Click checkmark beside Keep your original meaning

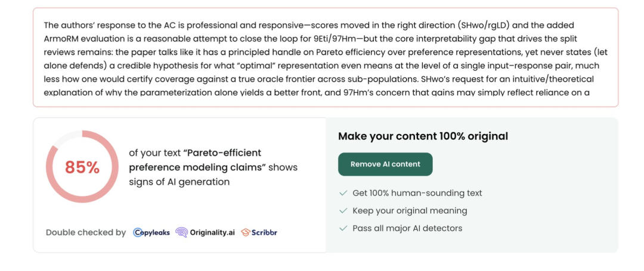tap(343, 211)
